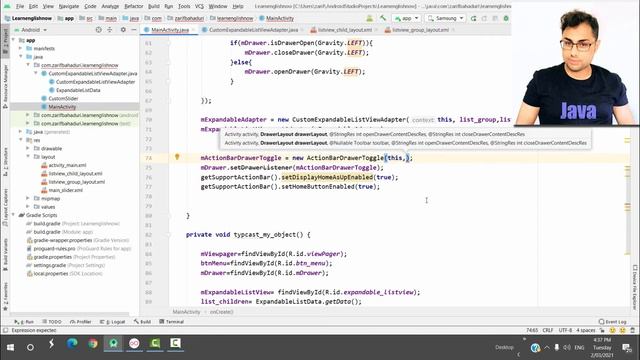640x360 pixels.
Task: Open activity_main.xml from the layout folder
Action: click(67, 165)
